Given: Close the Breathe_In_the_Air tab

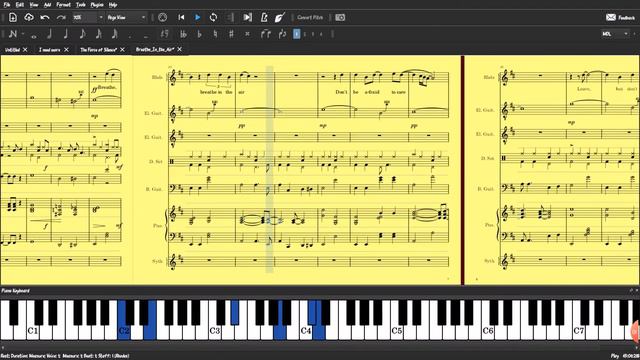Looking at the screenshot, I should [180, 49].
